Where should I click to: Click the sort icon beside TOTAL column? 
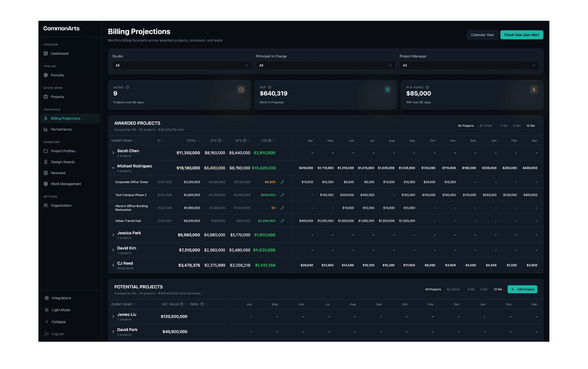click(x=199, y=141)
